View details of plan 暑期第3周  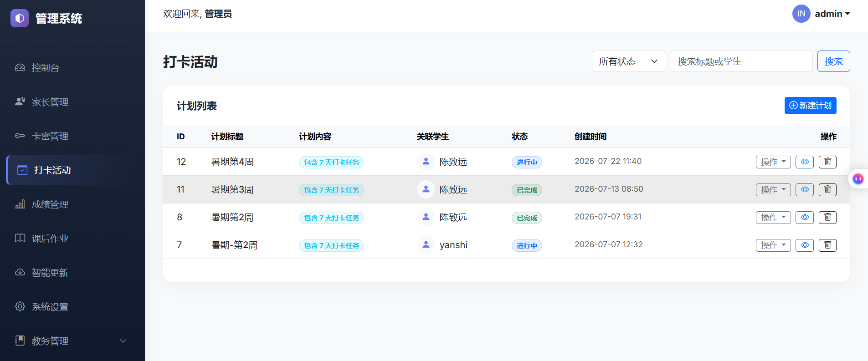coord(805,190)
